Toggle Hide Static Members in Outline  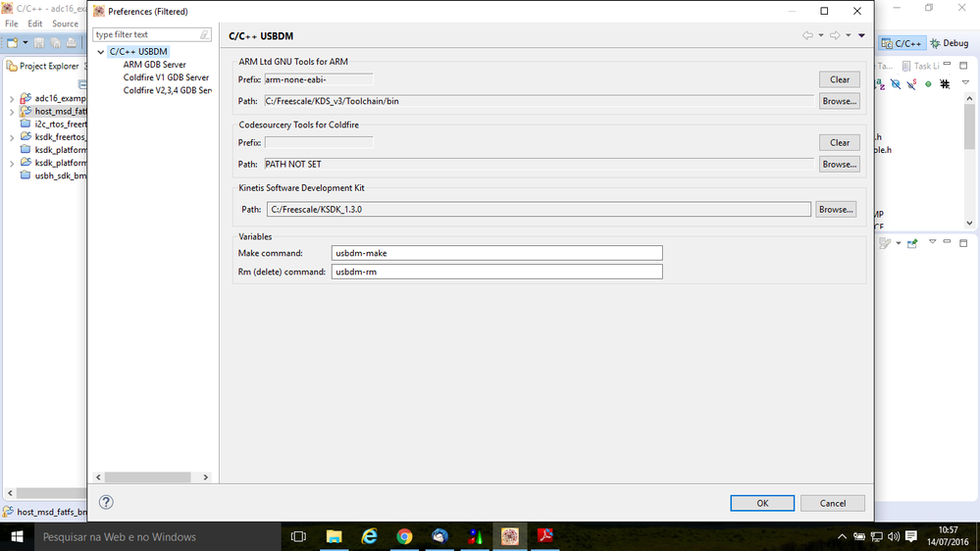coord(912,83)
